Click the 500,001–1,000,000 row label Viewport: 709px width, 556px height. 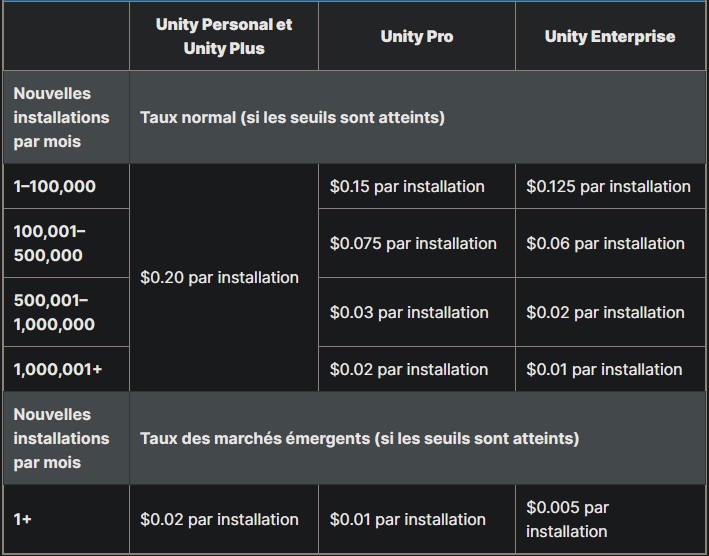click(54, 313)
